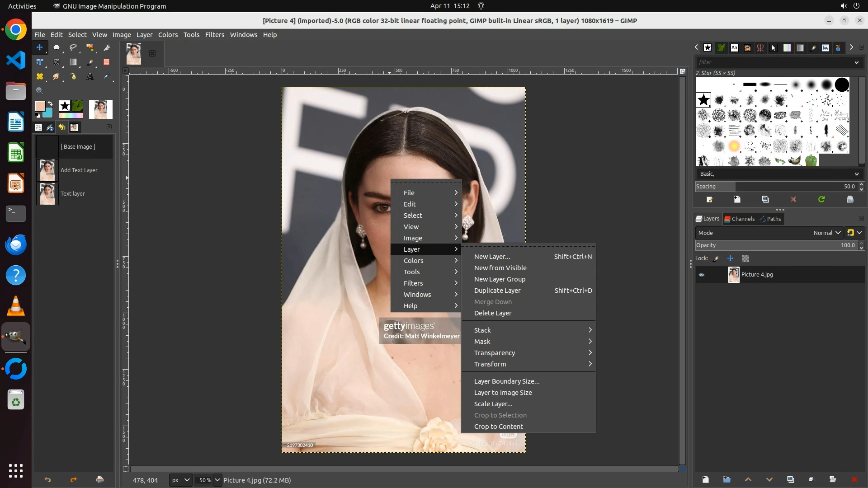Open the layer Mode dropdown
Screen dimensions: 868x488
pos(826,233)
